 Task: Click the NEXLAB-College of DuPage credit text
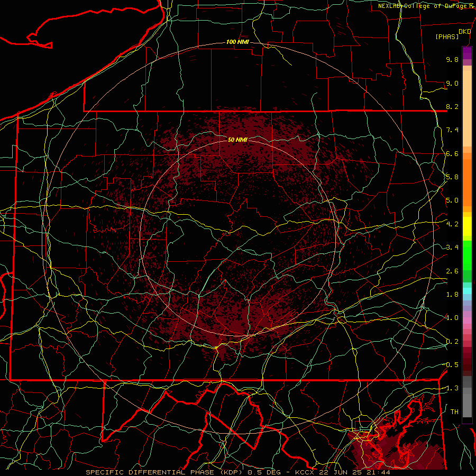(427, 6)
